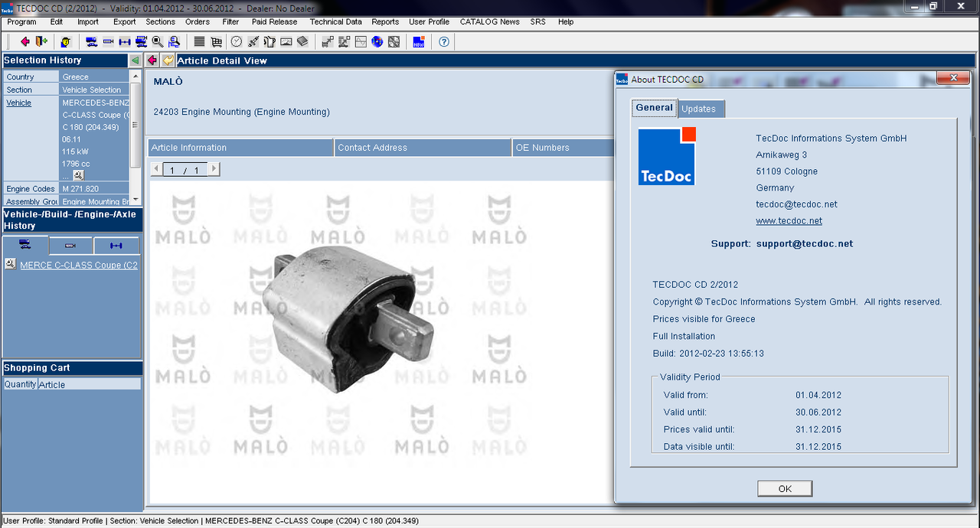980x528 pixels.
Task: Click the spark plug tool icon
Action: (x=253, y=41)
